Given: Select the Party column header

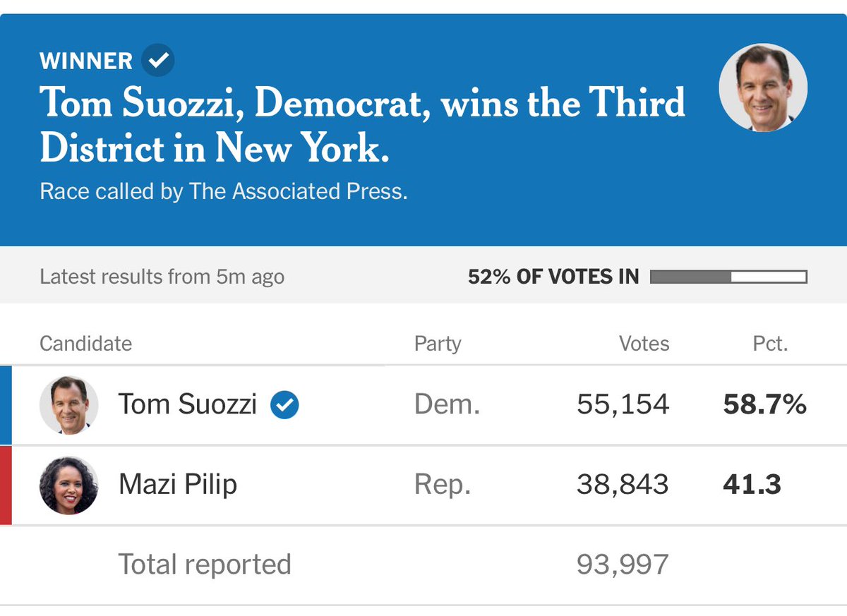Looking at the screenshot, I should tap(438, 344).
